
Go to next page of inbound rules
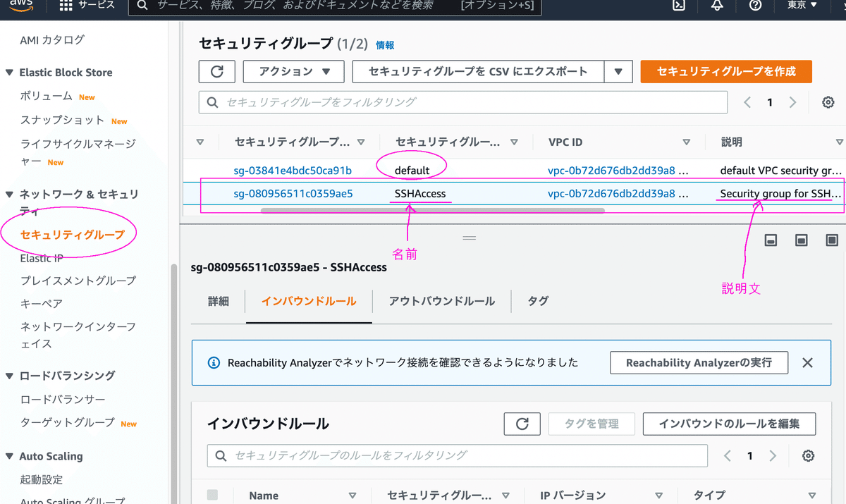(x=773, y=456)
